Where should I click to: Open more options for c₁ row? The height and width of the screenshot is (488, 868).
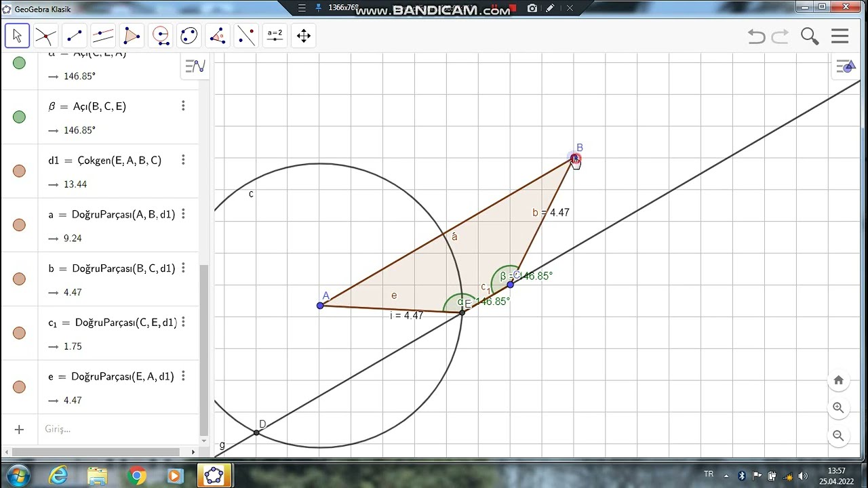click(183, 322)
